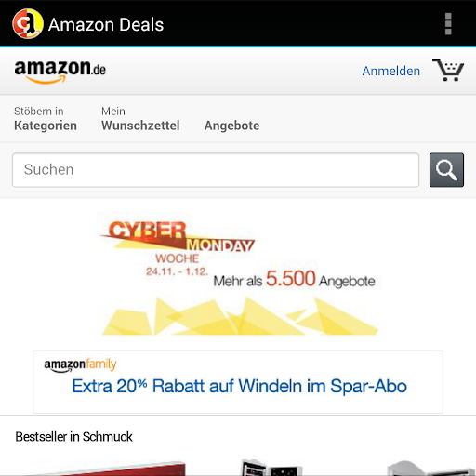The image size is (476, 476).
Task: Tap the Amazon Deals app icon
Action: (28, 24)
